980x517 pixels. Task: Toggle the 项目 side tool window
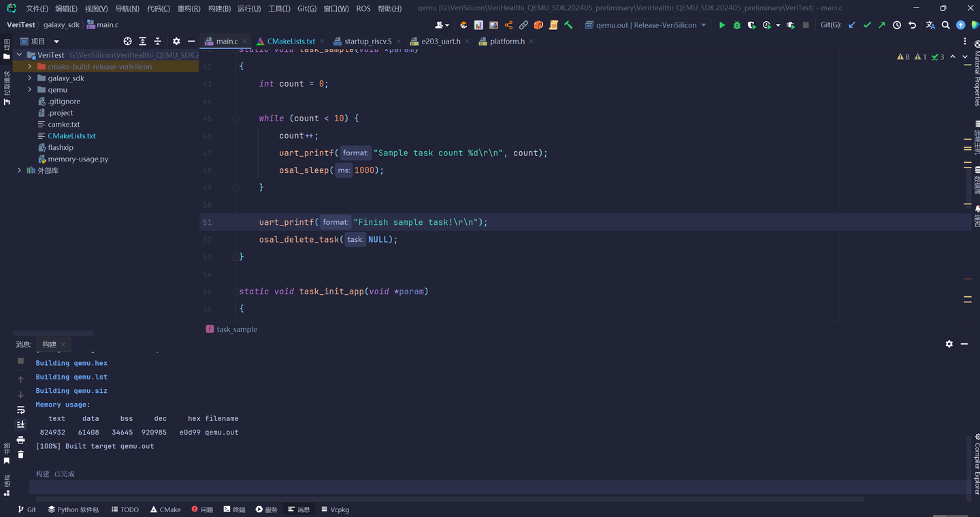click(7, 49)
